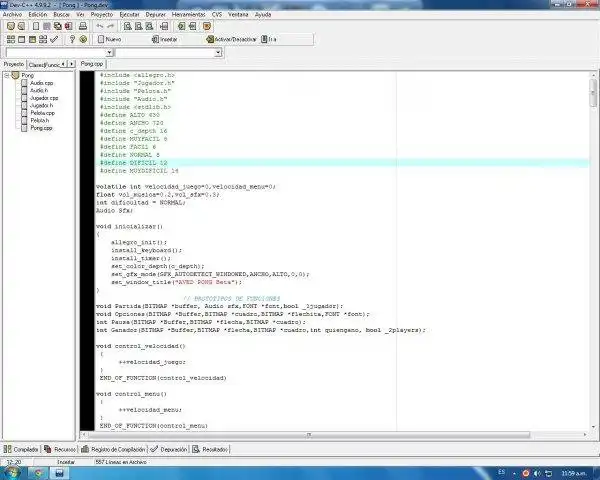The height and width of the screenshot is (480, 600).
Task: Click the Run program icon
Action: pyautogui.click(x=21, y=39)
